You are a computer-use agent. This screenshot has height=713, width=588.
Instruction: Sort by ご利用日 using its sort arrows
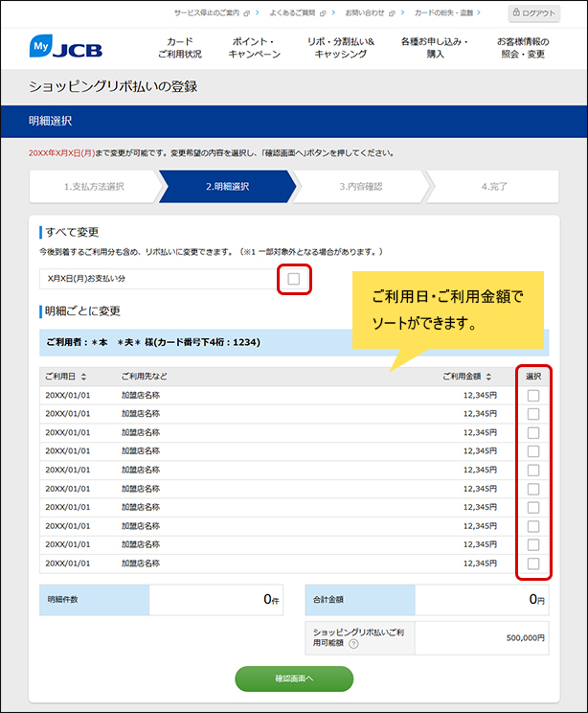click(83, 377)
